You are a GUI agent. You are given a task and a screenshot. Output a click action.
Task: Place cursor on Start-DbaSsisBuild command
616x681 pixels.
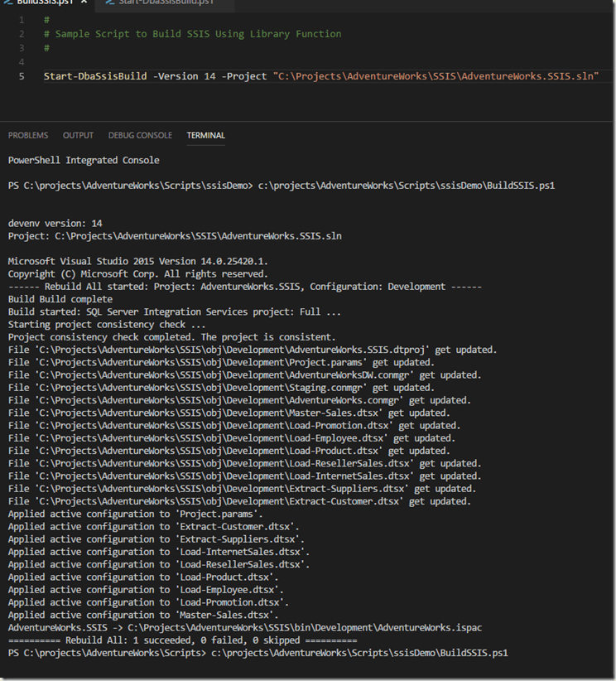95,76
